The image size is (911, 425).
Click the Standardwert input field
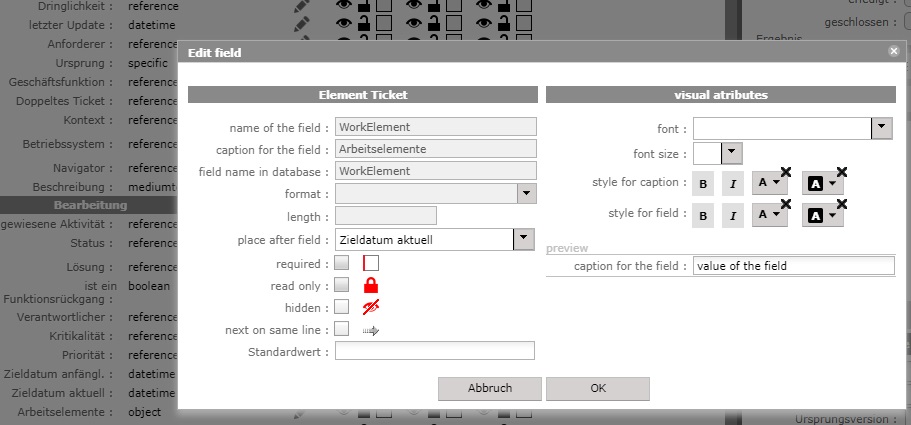pos(435,351)
